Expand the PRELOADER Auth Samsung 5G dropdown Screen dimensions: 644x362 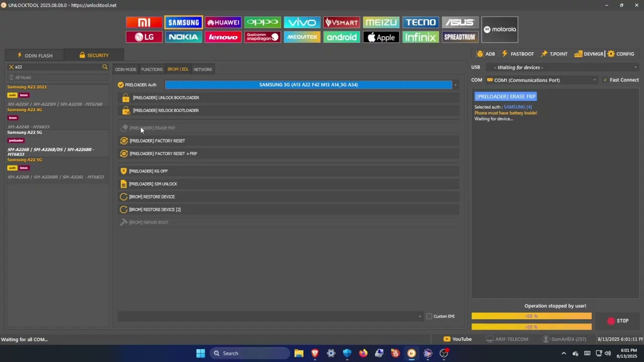pos(455,85)
